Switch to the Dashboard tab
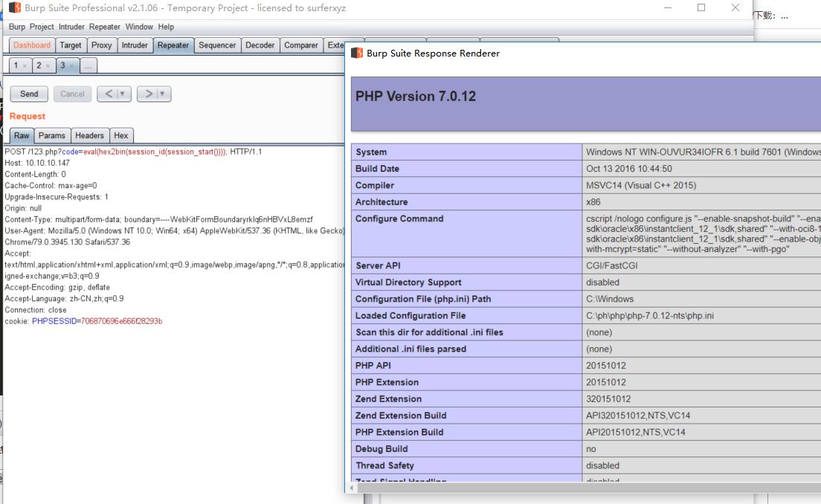Image resolution: width=821 pixels, height=504 pixels. (32, 45)
